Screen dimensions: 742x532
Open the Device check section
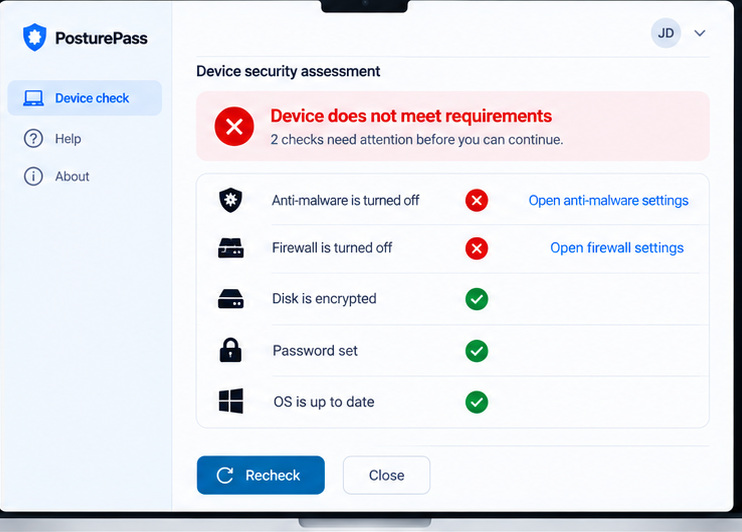pyautogui.click(x=85, y=98)
